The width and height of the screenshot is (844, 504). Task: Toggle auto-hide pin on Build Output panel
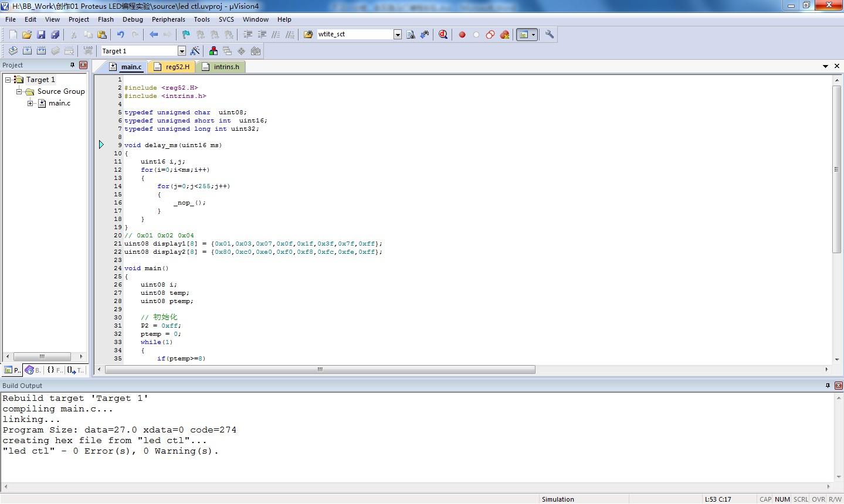(828, 386)
